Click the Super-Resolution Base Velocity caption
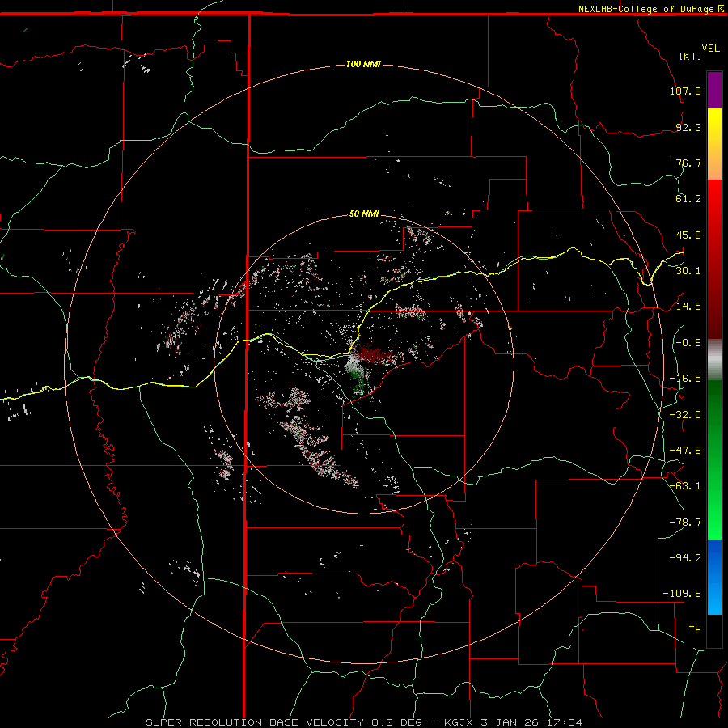Image resolution: width=728 pixels, height=728 pixels. click(363, 722)
